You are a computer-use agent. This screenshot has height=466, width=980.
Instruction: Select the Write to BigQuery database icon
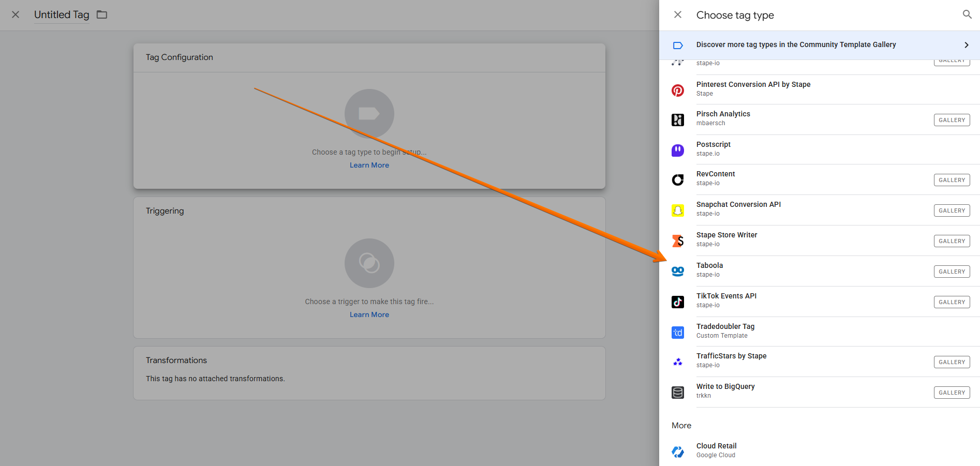tap(678, 393)
